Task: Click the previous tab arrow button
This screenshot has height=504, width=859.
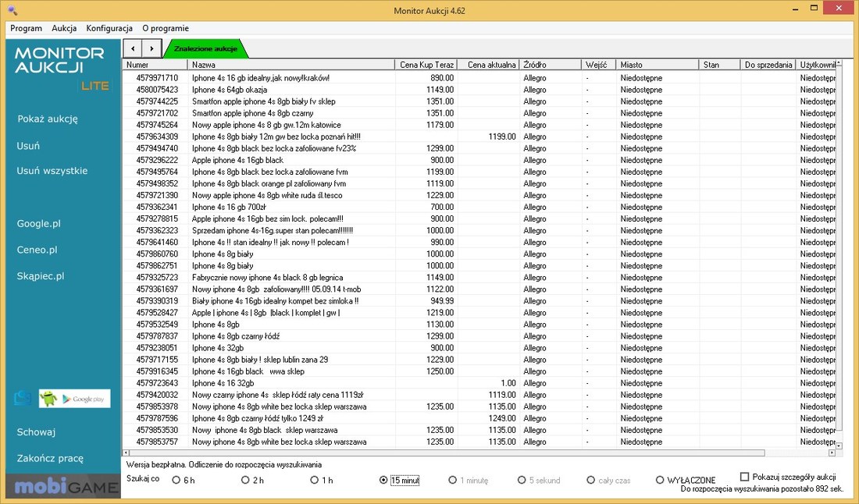Action: click(x=133, y=48)
